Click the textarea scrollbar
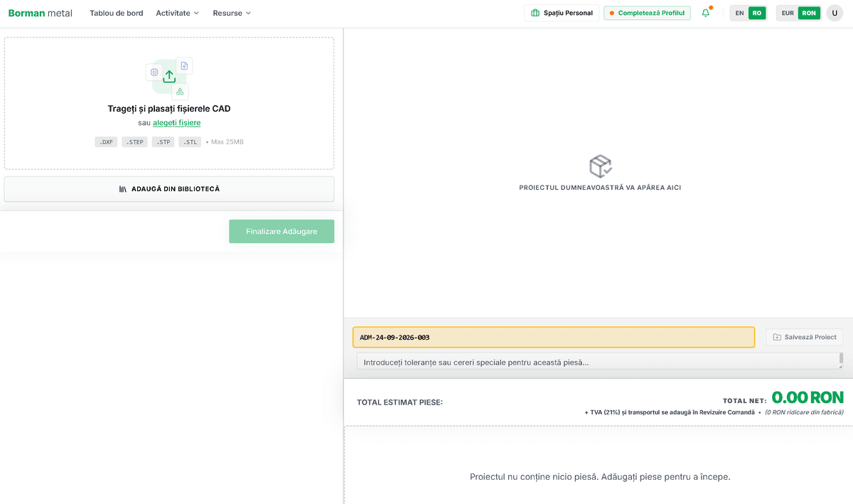Viewport: 853px width, 504px height. tap(841, 358)
